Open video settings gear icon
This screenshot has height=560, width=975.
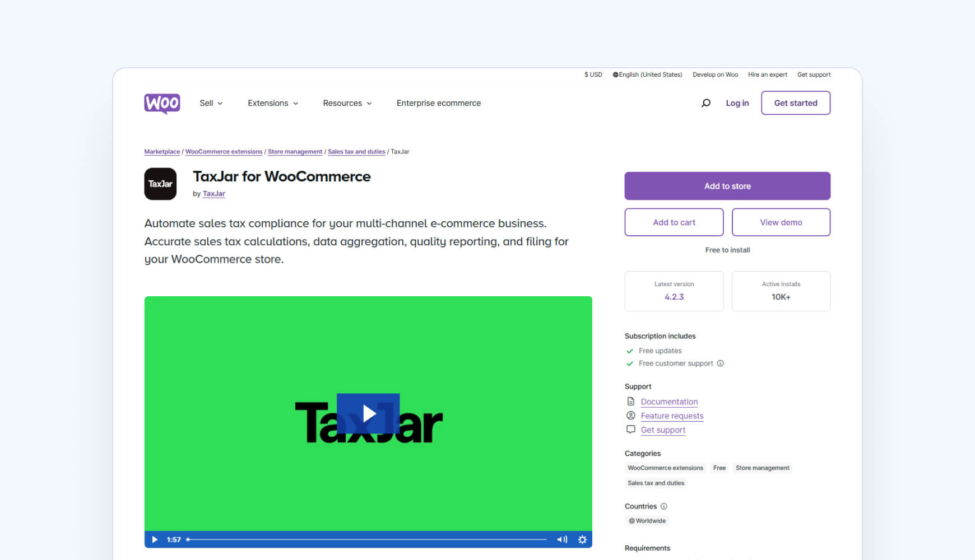582,539
